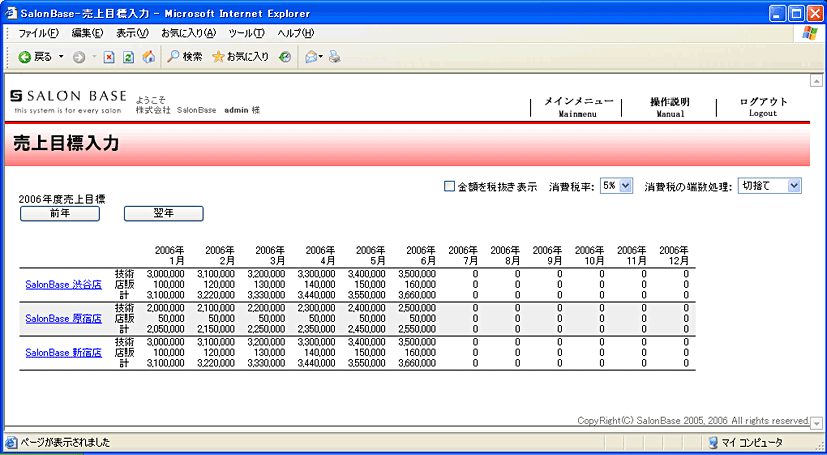Click 原宿店 計 value 2,250,000 for March
Screen dimensions: 827x455
coord(266,329)
